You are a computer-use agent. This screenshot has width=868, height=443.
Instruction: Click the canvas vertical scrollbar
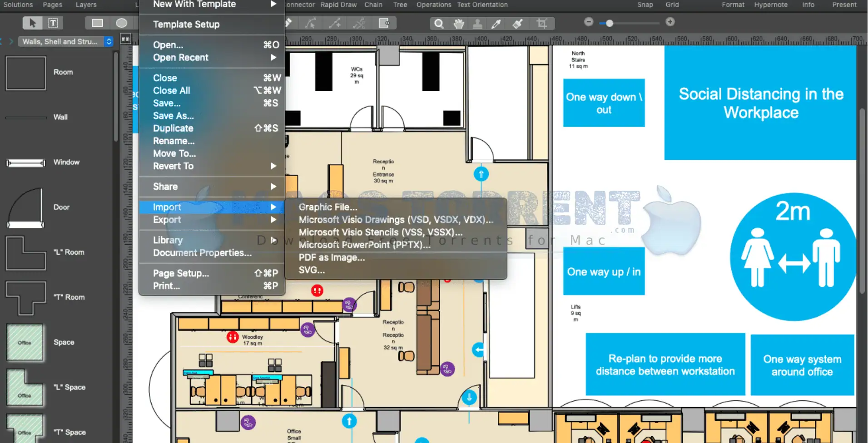[862, 201]
